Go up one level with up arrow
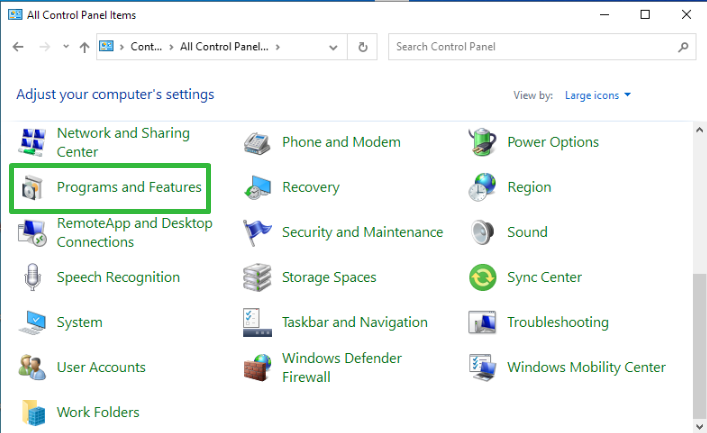The image size is (707, 433). [x=84, y=47]
